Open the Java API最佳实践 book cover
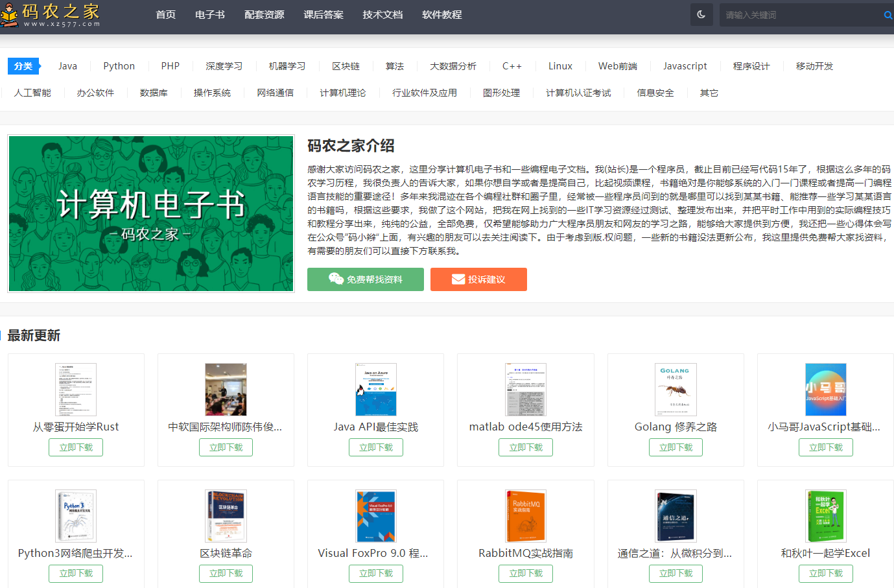Viewport: 894px width, 588px height. pyautogui.click(x=376, y=389)
